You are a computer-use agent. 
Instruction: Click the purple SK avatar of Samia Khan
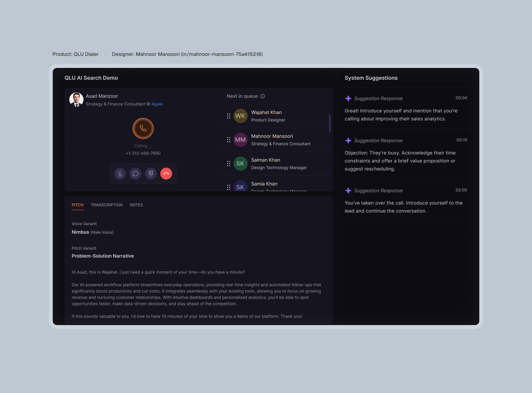(x=240, y=186)
